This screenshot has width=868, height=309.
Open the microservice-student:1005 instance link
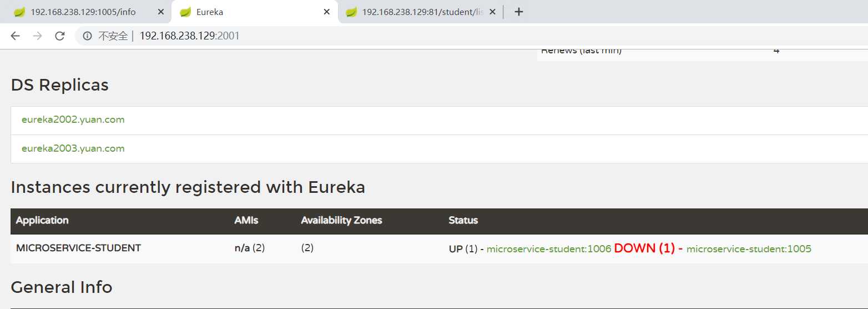[749, 249]
